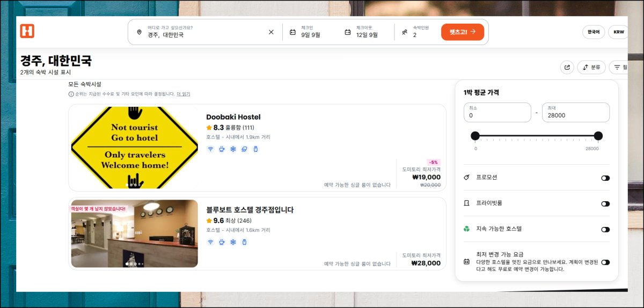The height and width of the screenshot is (308, 644).
Task: Click the 최소 price input field
Action: 497,112
